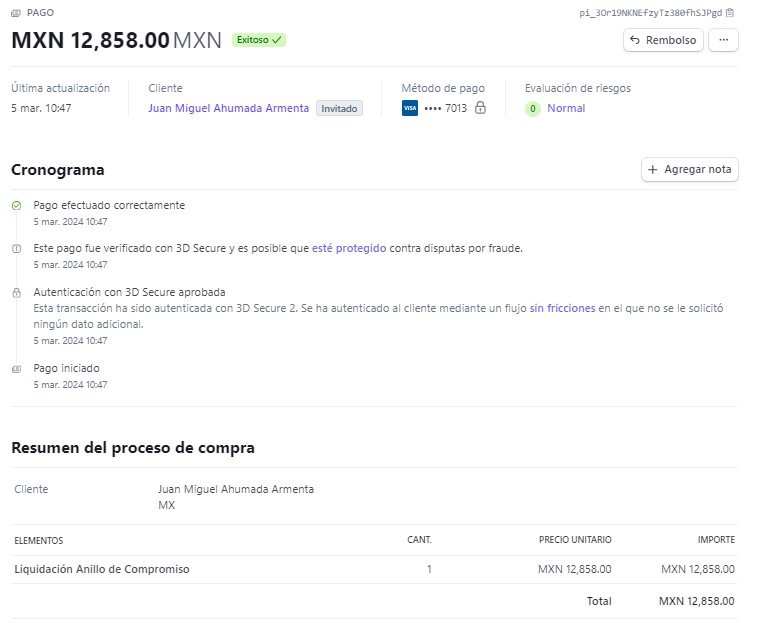Viewport: 769px width, 623px height.
Task: Click the lock icon beside card 7013
Action: pyautogui.click(x=480, y=107)
